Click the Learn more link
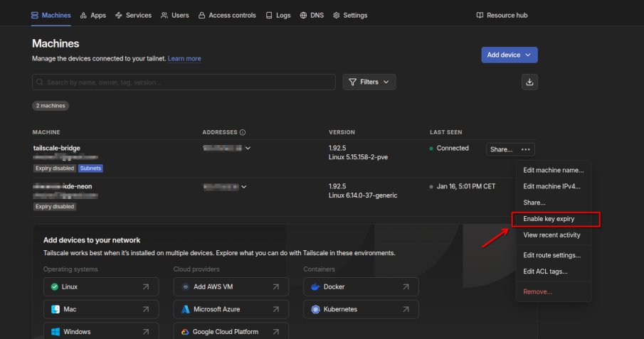Image resolution: width=644 pixels, height=339 pixels. click(184, 58)
